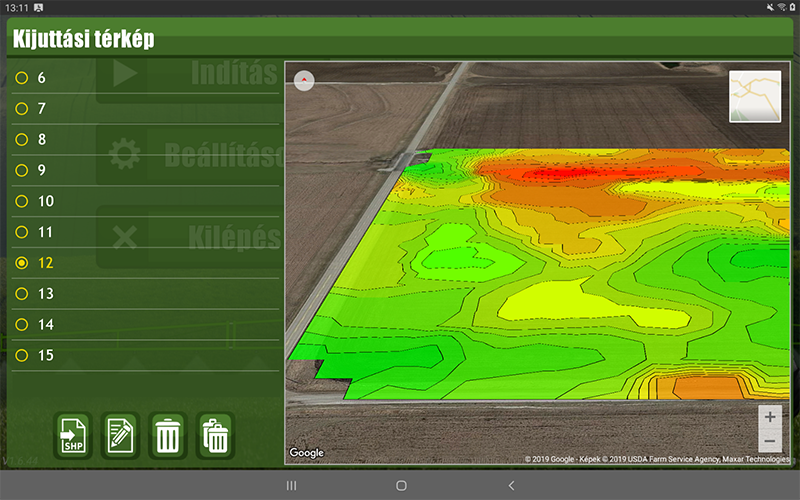This screenshot has height=500, width=800.
Task: Choose map item 13 radio button
Action: pyautogui.click(x=22, y=294)
